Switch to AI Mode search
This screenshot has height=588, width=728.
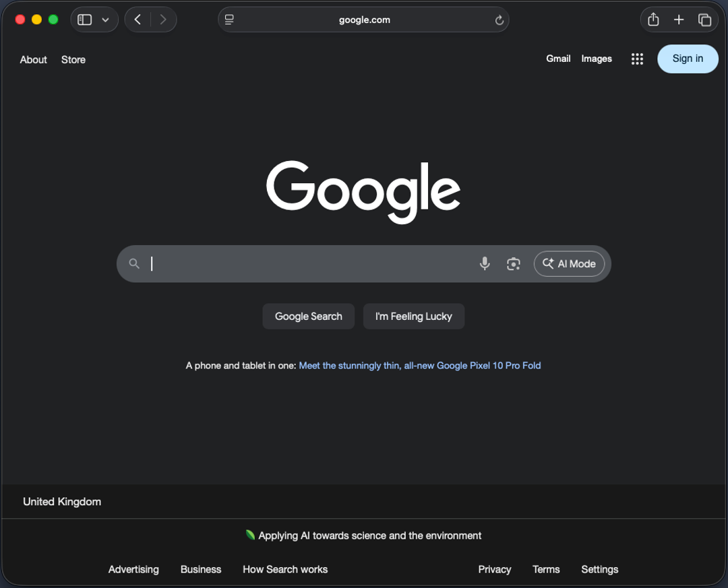[x=569, y=263]
